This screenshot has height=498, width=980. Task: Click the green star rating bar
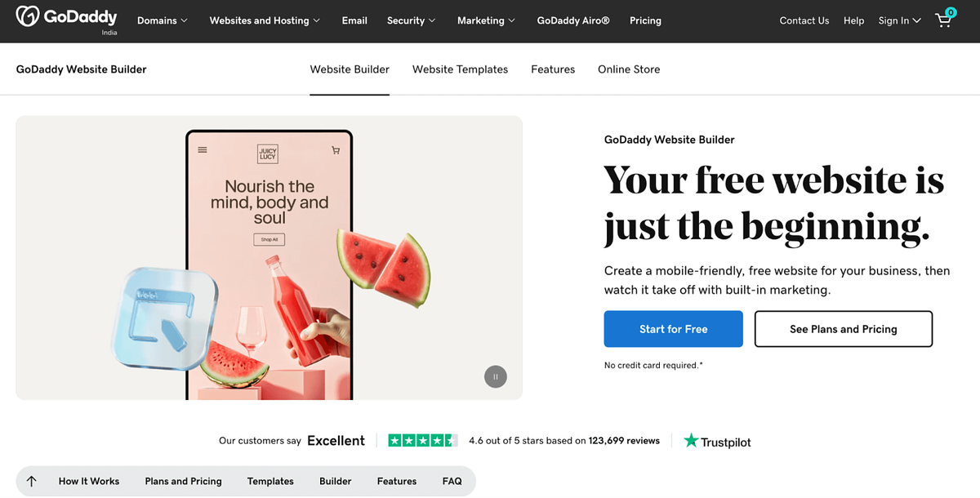point(422,440)
